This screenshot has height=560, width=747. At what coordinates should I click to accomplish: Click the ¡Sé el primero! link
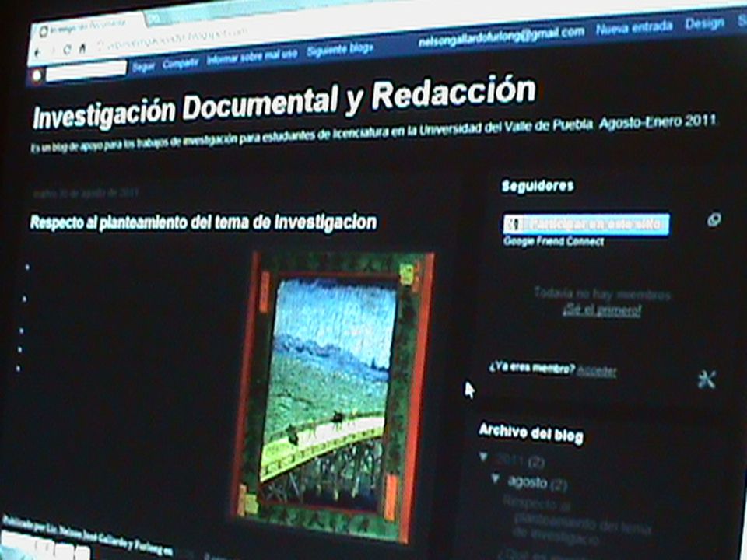pyautogui.click(x=601, y=310)
